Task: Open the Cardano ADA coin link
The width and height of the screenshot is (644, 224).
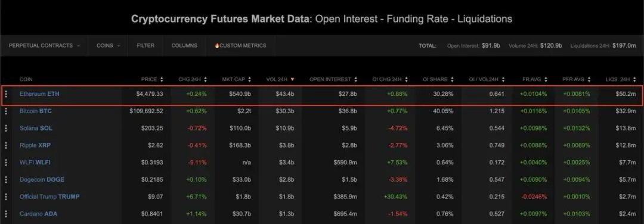Action: tap(39, 214)
